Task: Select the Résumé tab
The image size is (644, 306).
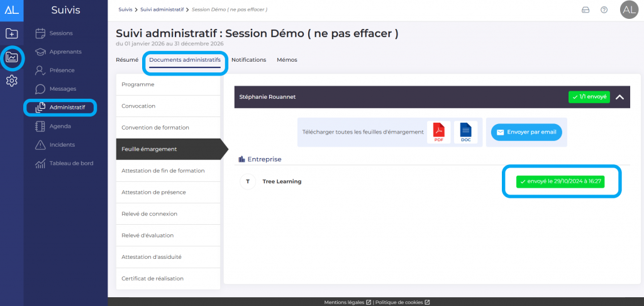Action: [x=127, y=60]
